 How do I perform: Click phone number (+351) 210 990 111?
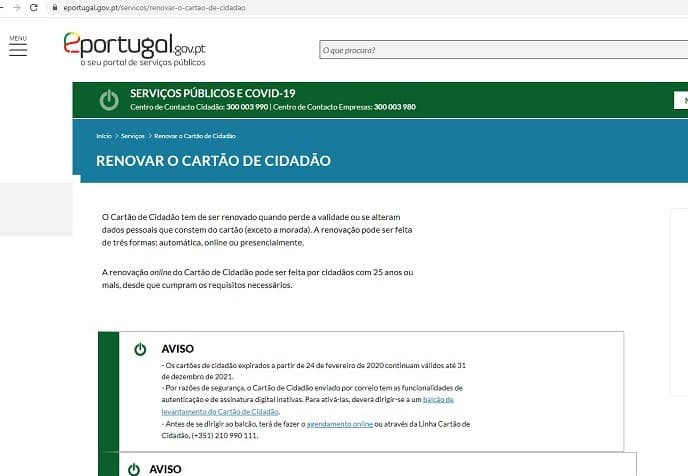[225, 435]
